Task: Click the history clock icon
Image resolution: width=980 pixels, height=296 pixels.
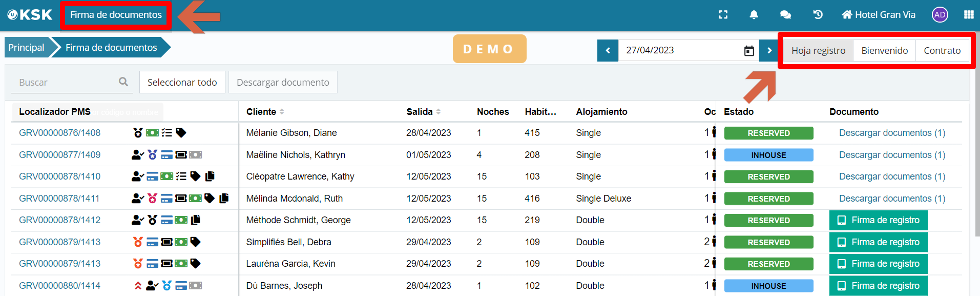Action: click(x=818, y=15)
